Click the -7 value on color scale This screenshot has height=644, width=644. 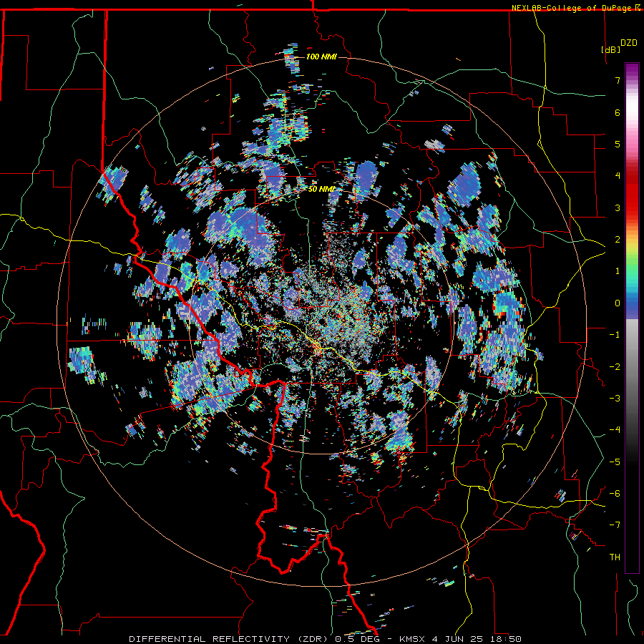615,525
